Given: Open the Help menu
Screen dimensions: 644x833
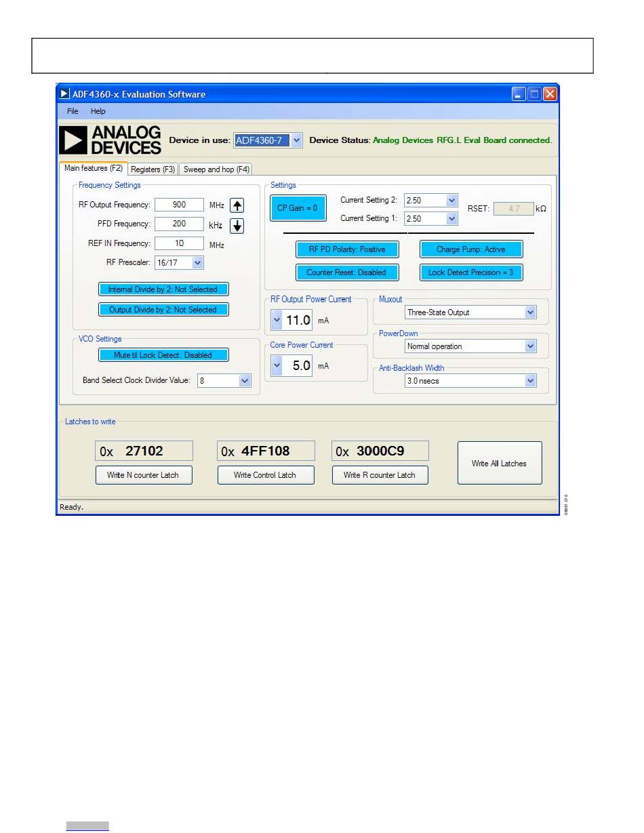Looking at the screenshot, I should coord(98,111).
